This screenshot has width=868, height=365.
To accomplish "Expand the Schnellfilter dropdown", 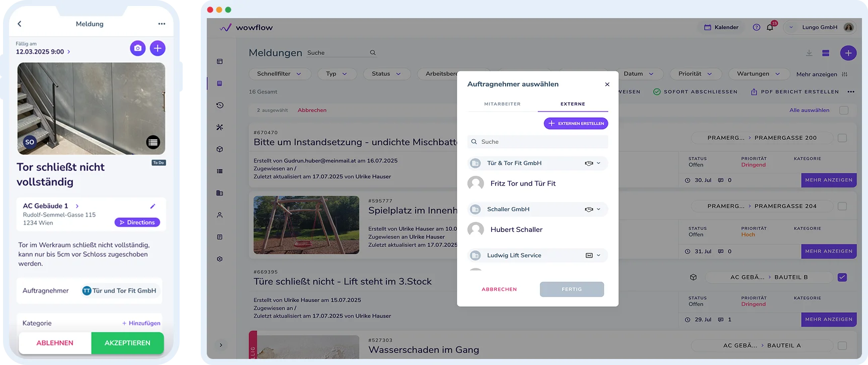I will click(279, 74).
